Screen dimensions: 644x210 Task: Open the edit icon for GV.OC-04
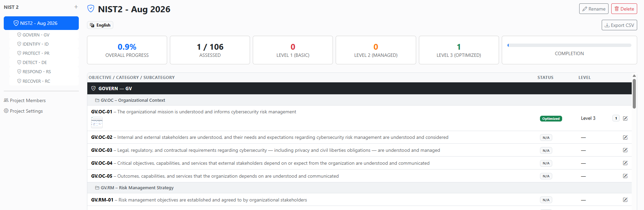coord(625,163)
